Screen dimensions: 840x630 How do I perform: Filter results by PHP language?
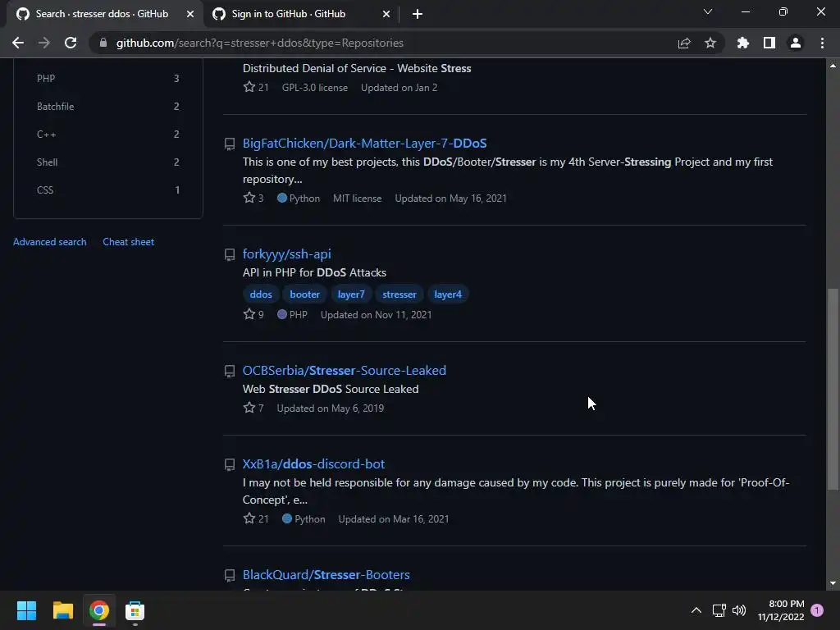(x=107, y=78)
